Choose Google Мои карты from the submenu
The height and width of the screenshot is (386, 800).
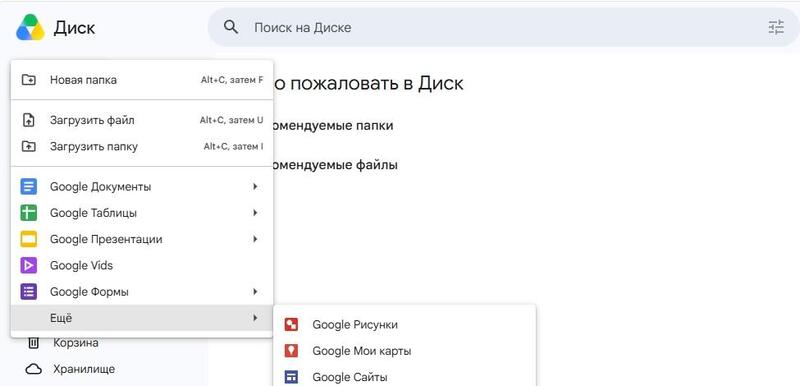pos(405,351)
